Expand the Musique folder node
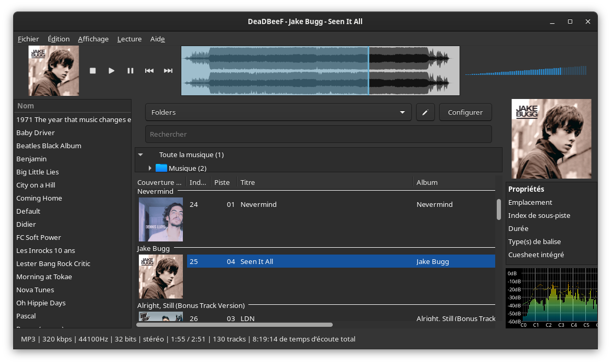Screen dimensions: 611x364 point(150,168)
